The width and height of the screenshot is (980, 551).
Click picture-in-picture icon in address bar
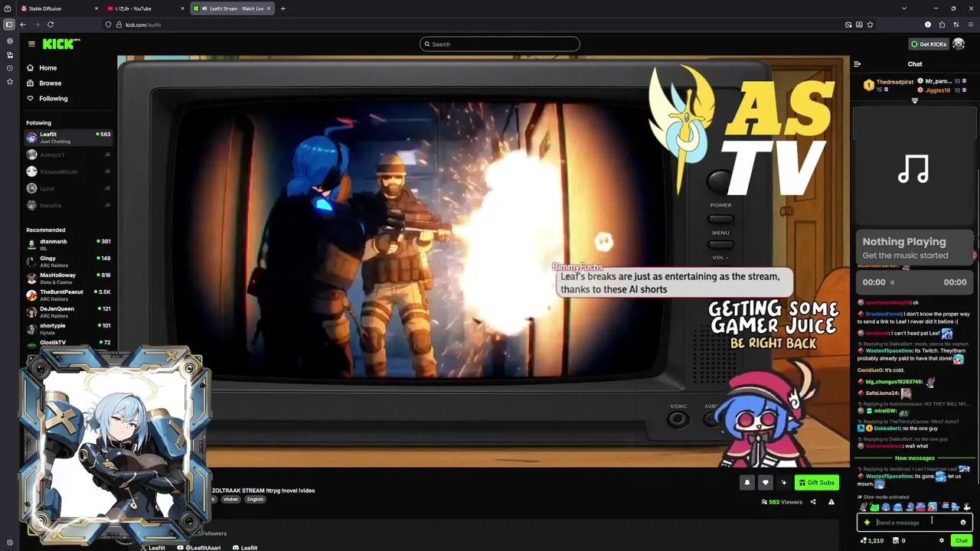point(848,24)
